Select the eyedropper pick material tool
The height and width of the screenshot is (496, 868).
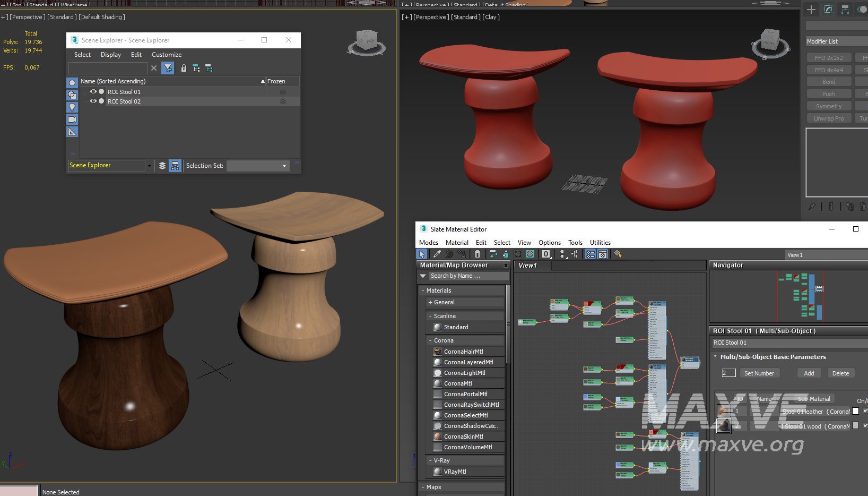(437, 254)
